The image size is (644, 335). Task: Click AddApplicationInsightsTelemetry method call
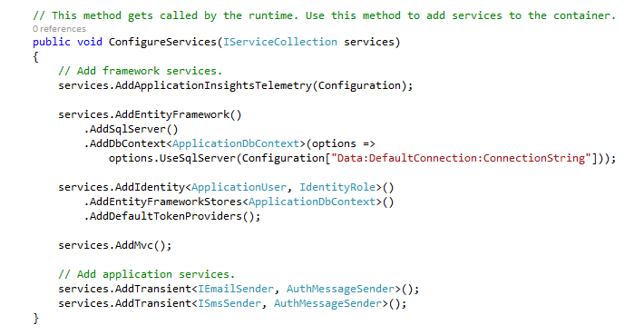coord(213,85)
